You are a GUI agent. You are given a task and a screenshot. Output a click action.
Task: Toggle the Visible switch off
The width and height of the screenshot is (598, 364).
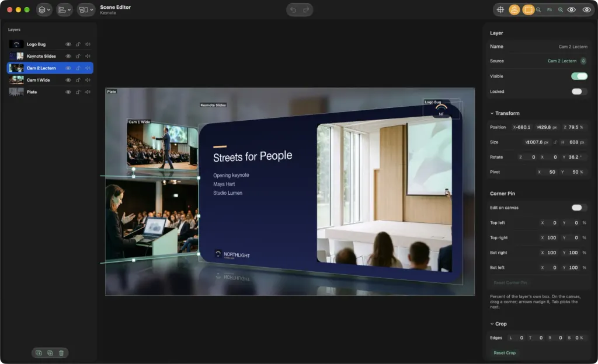coord(579,76)
